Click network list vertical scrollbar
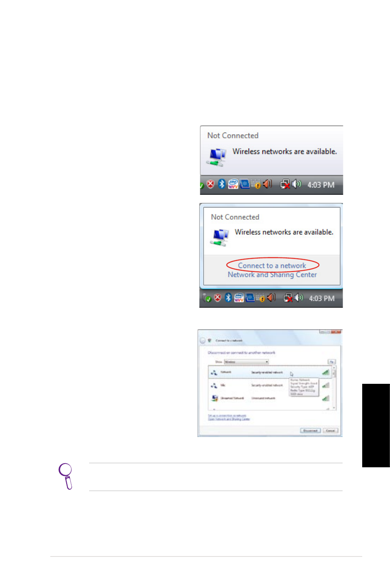The height and width of the screenshot is (588, 390). (334, 388)
